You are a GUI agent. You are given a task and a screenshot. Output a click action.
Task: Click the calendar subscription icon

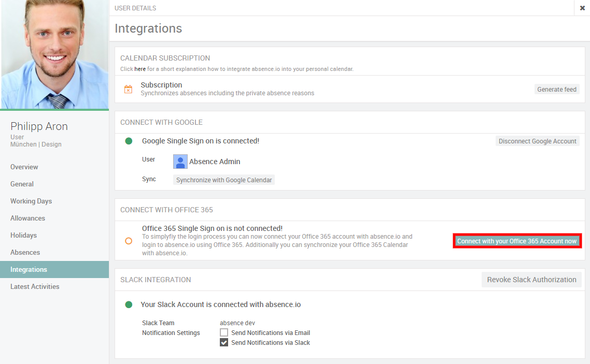[128, 89]
